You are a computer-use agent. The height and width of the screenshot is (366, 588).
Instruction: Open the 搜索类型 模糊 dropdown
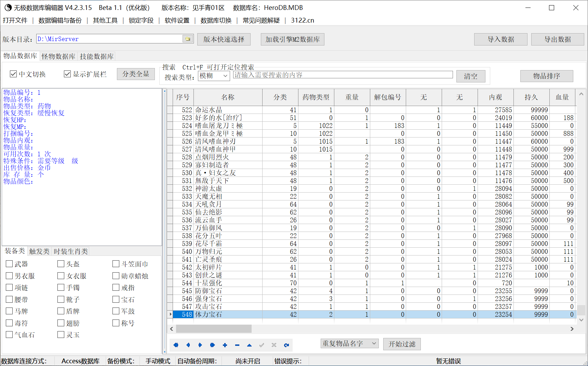click(x=214, y=76)
